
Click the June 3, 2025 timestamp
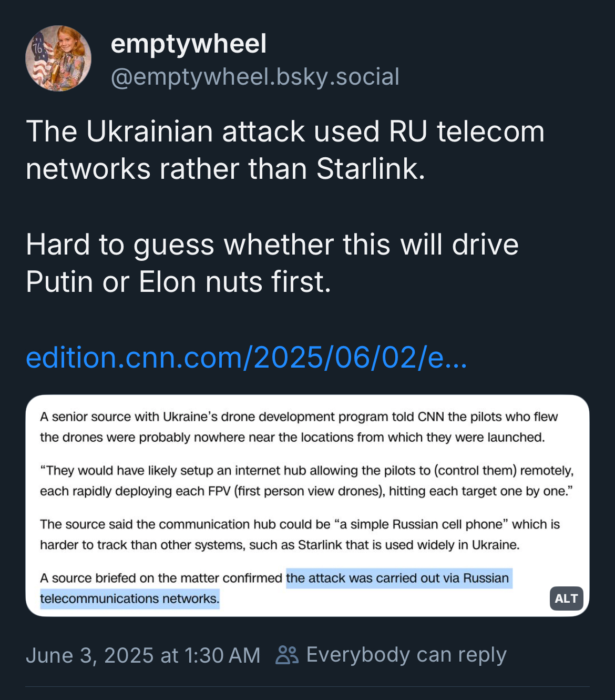(x=143, y=656)
